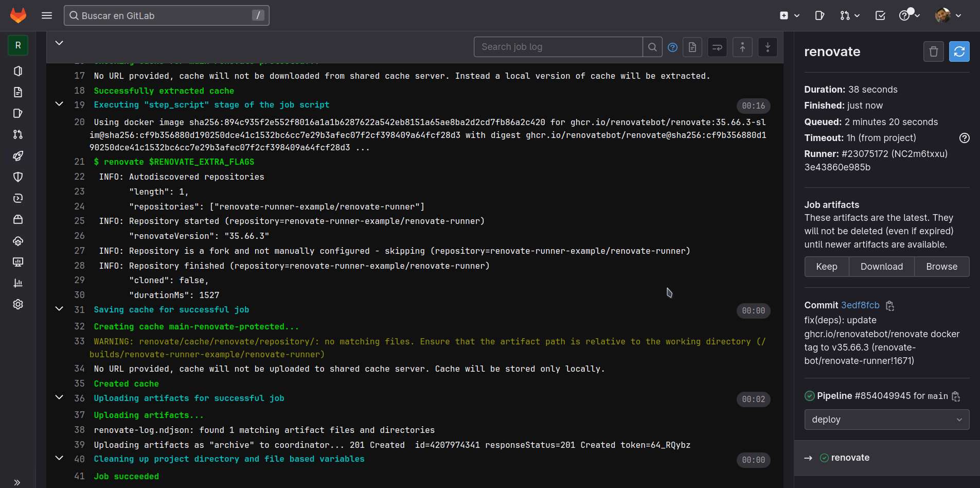This screenshot has width=980, height=488.
Task: Click log line 21 number
Action: 79,162
